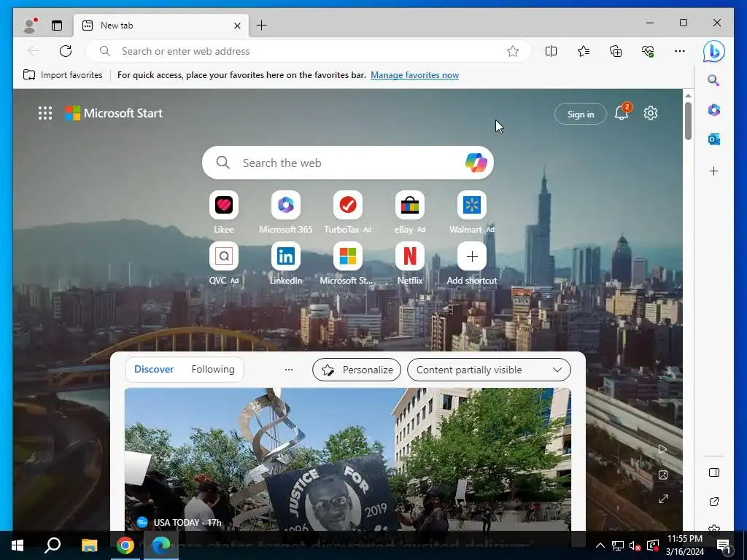
Task: Click the background play video icon
Action: click(662, 449)
